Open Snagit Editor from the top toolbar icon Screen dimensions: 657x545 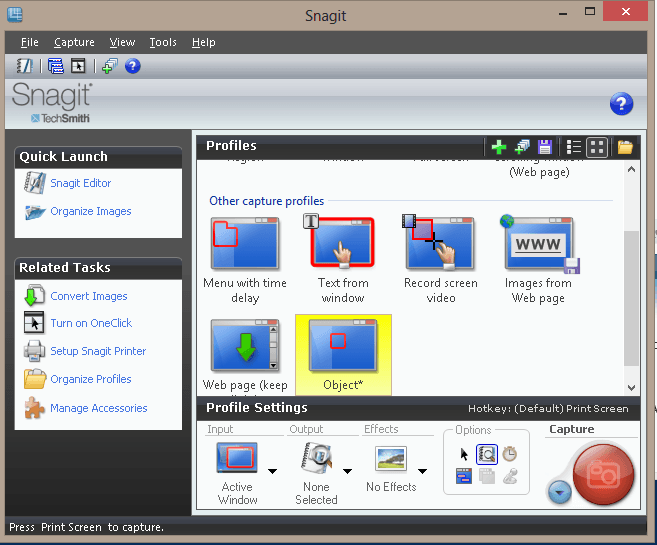pos(24,66)
